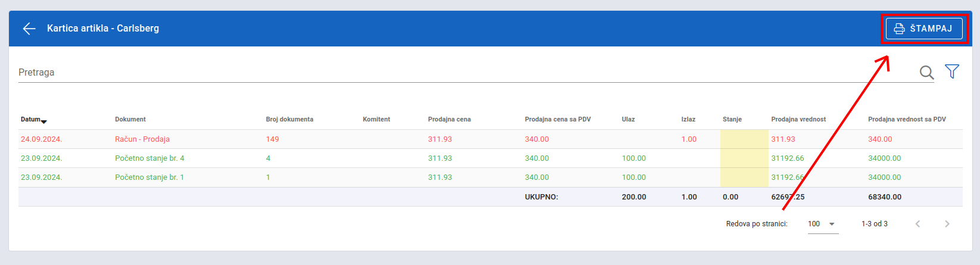Image resolution: width=980 pixels, height=265 pixels.
Task: Click the UKUPNO total label
Action: click(x=541, y=197)
